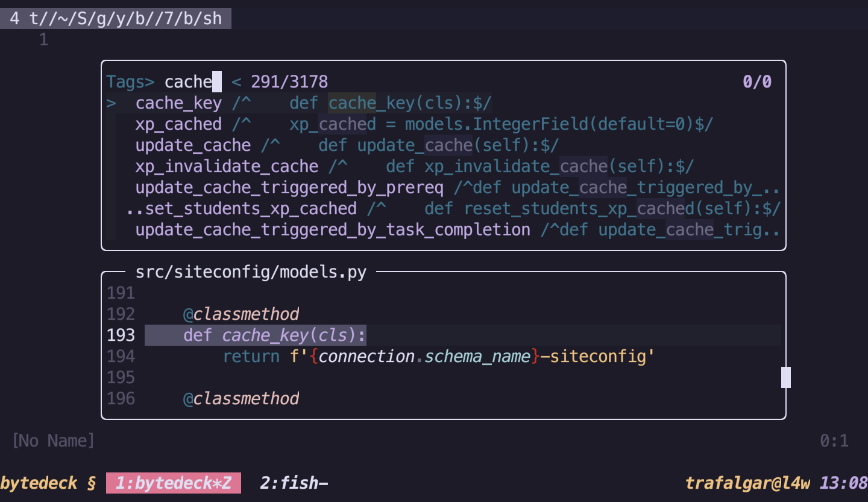Screen dimensions: 868x502
Task: Click the [No Name] buffer label
Action: click(x=53, y=440)
